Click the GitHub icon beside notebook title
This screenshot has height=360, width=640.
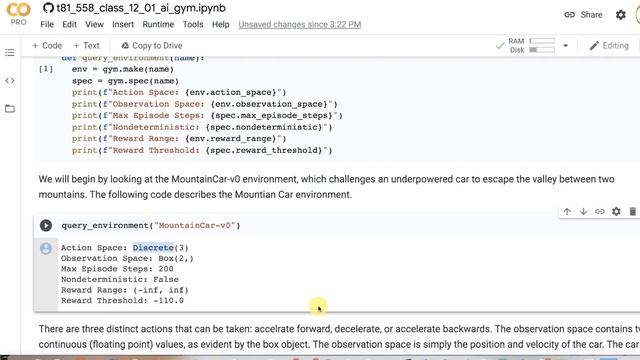click(48, 8)
